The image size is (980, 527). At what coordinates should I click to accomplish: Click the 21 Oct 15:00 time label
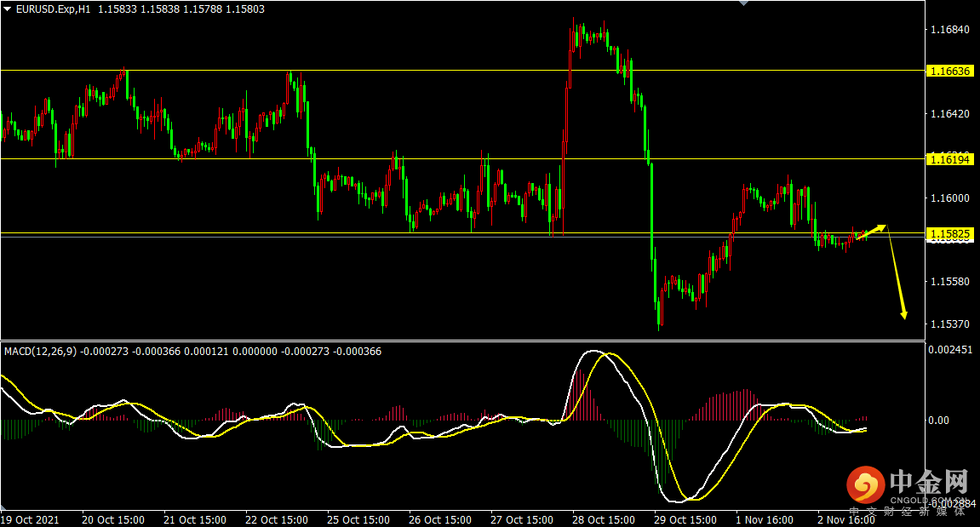click(195, 520)
